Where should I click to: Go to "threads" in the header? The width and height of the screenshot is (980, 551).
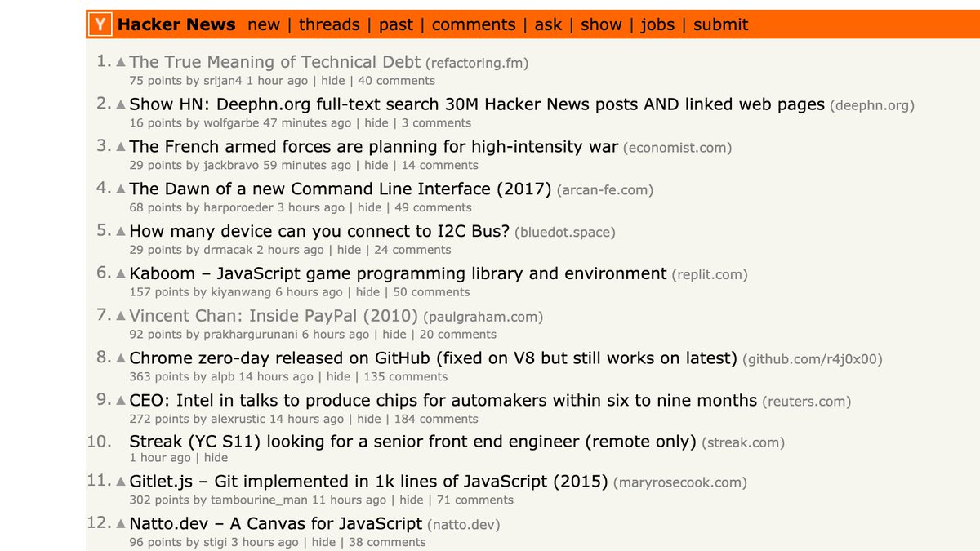click(x=329, y=24)
